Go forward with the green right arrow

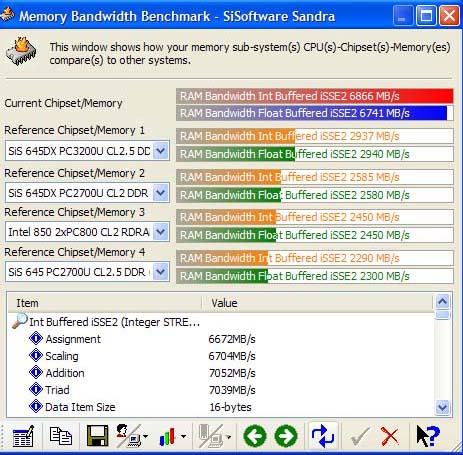tap(286, 436)
